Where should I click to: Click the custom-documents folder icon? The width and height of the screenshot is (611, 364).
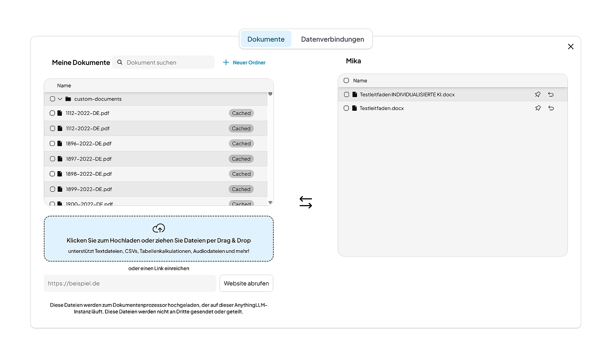pyautogui.click(x=68, y=99)
